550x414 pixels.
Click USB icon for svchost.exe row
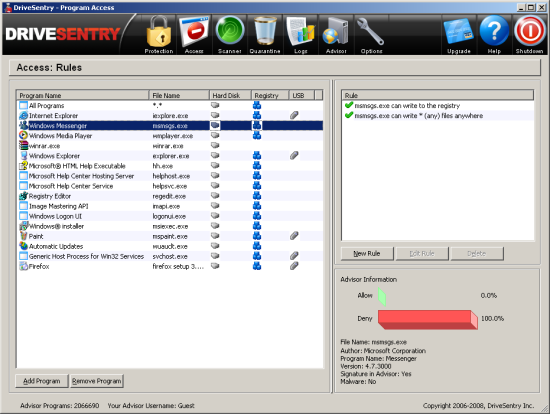(x=294, y=256)
